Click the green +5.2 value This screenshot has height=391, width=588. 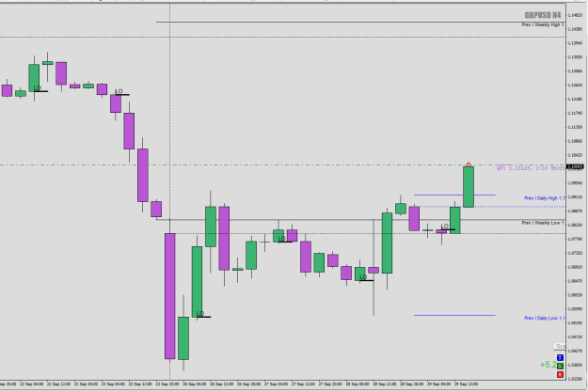(548, 365)
